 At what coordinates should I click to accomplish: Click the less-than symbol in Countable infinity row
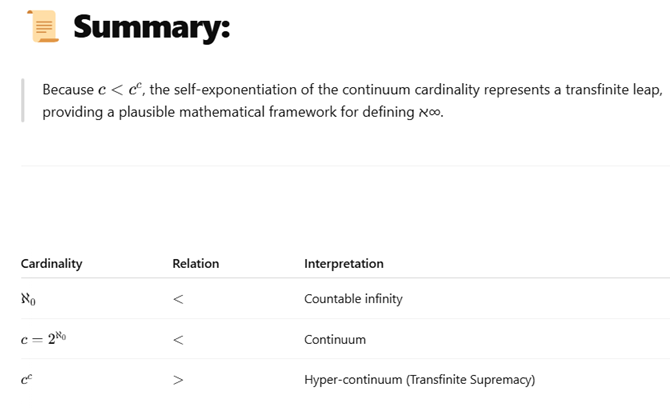(178, 299)
